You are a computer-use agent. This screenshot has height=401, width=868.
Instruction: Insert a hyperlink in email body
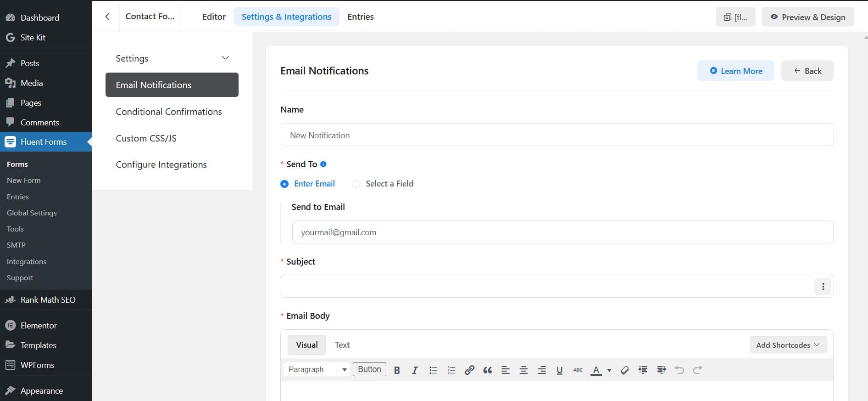coord(469,370)
